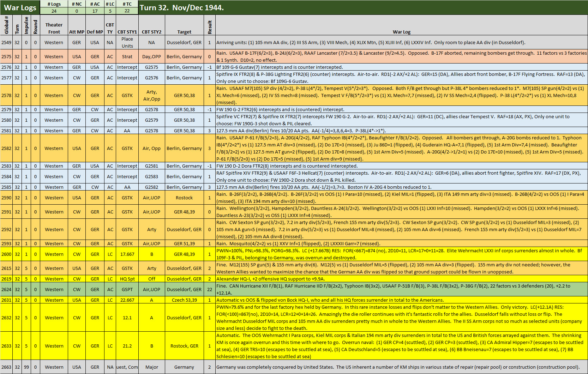
Task: Select the "Turn 32. Nov/Dec 1944." heading cell
Action: tap(363, 7)
